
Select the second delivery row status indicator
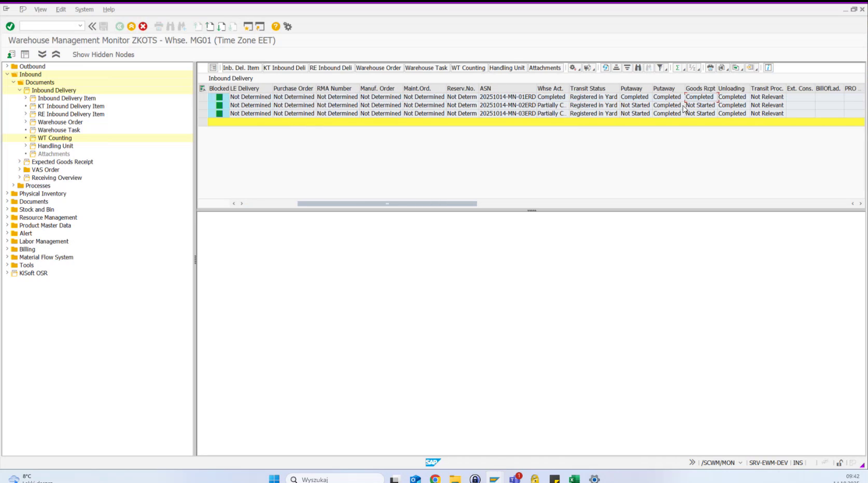[x=218, y=105]
